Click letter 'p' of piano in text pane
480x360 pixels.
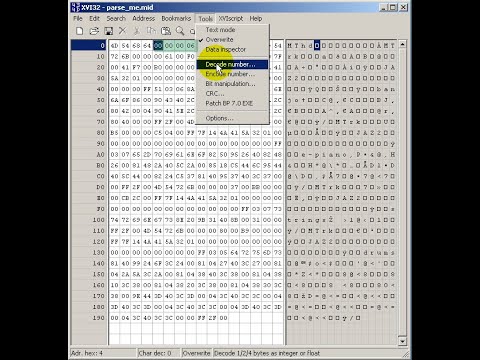(x=317, y=154)
